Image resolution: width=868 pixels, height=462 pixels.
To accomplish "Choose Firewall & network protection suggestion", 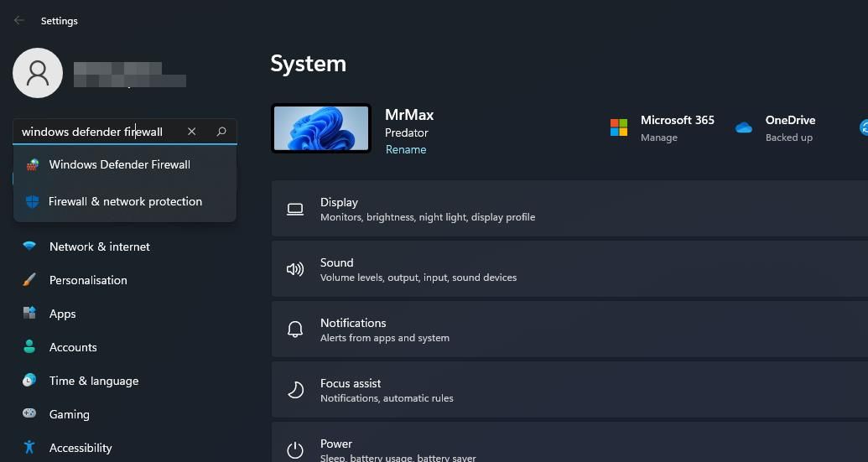I will tap(125, 201).
